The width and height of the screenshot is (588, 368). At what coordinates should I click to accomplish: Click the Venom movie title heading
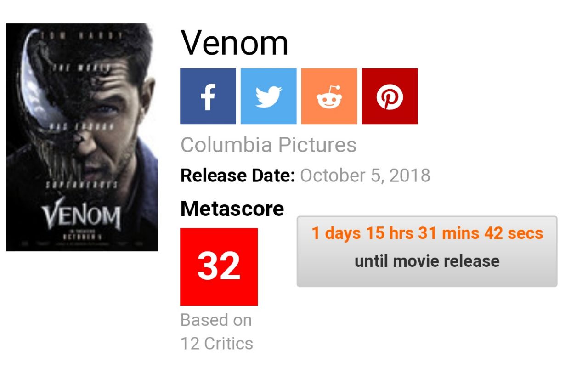pos(234,43)
